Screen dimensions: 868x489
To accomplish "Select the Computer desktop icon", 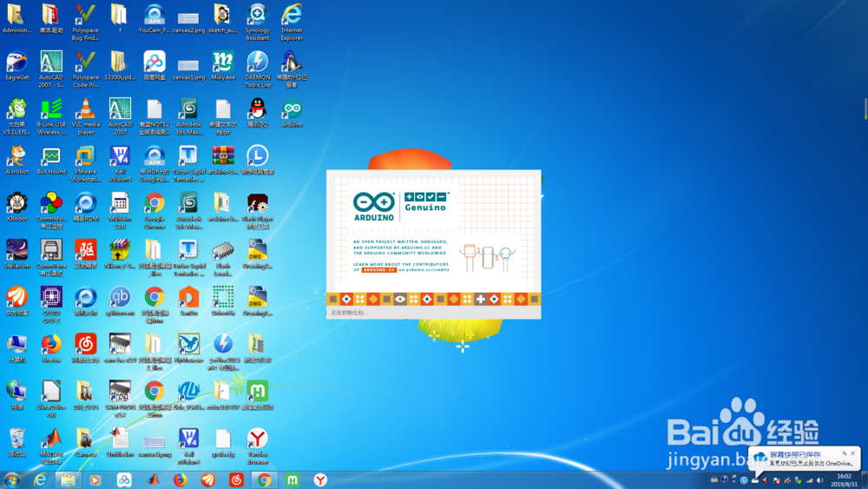I will click(16, 349).
